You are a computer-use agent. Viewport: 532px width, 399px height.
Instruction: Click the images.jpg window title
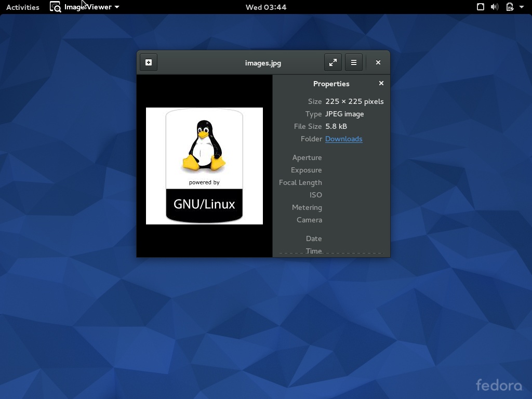pyautogui.click(x=263, y=63)
